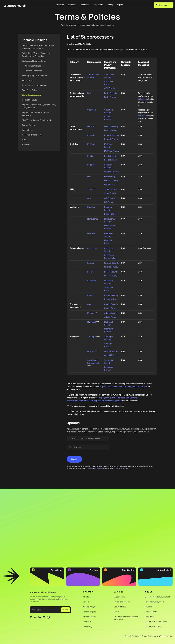Open the AgentControl card
Image resolution: width=175 pixels, height=644 pixels.
click(155, 576)
